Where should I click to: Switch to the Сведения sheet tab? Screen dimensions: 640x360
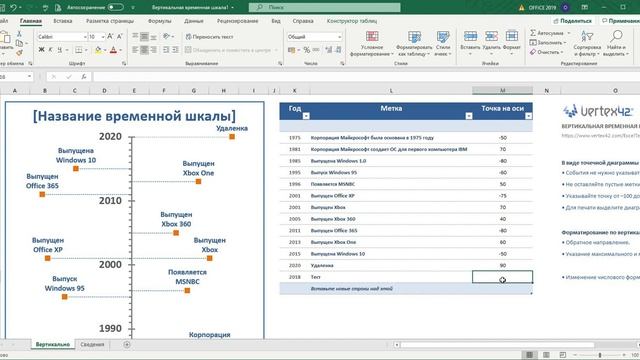coord(92,344)
